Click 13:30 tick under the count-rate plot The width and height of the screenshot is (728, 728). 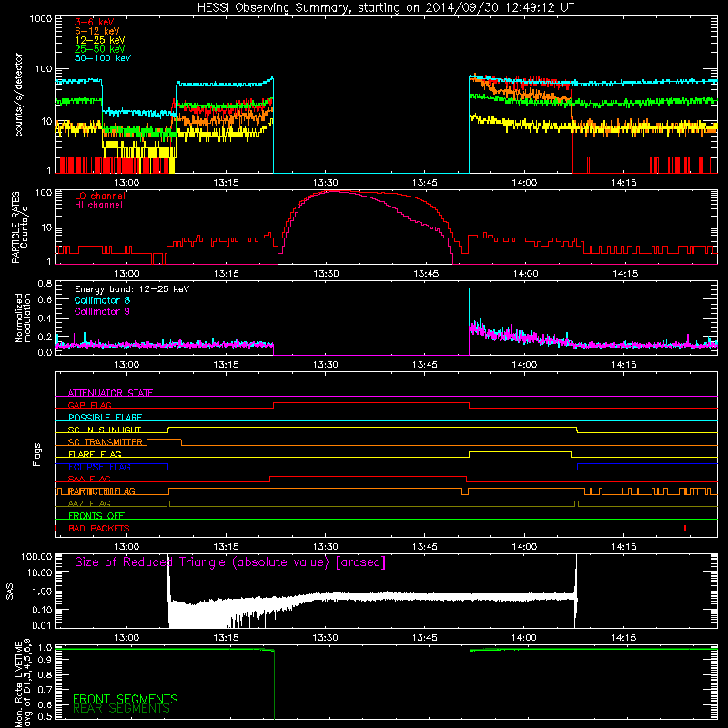point(326,183)
